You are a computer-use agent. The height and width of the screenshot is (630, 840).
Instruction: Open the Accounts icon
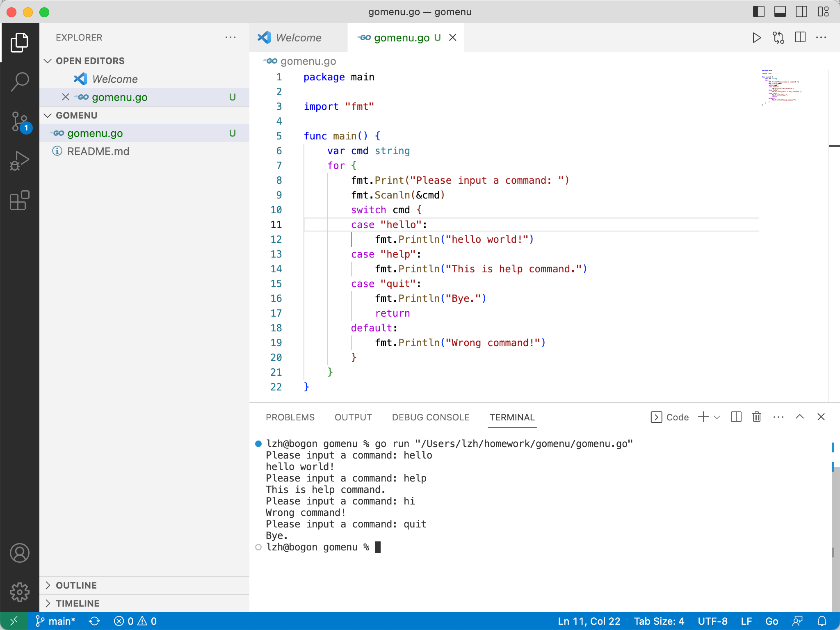[x=19, y=553]
